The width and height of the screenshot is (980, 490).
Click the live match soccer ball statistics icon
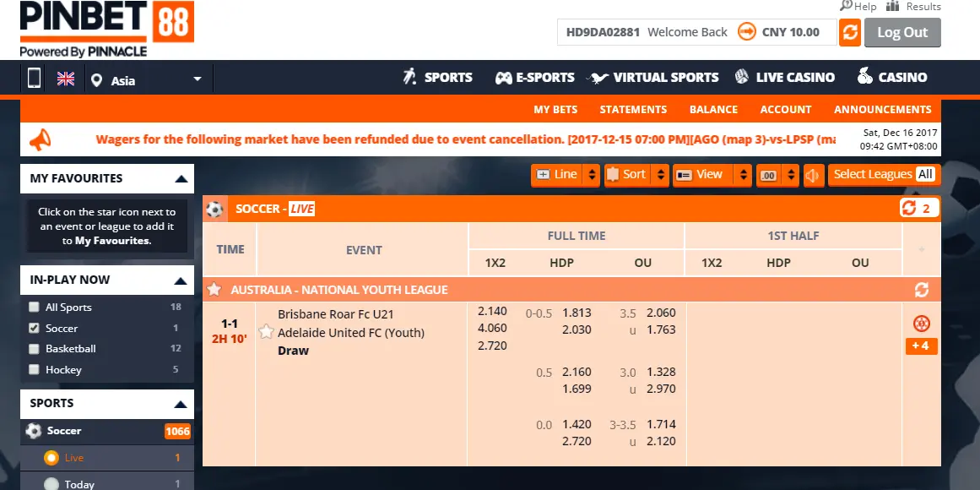click(921, 323)
